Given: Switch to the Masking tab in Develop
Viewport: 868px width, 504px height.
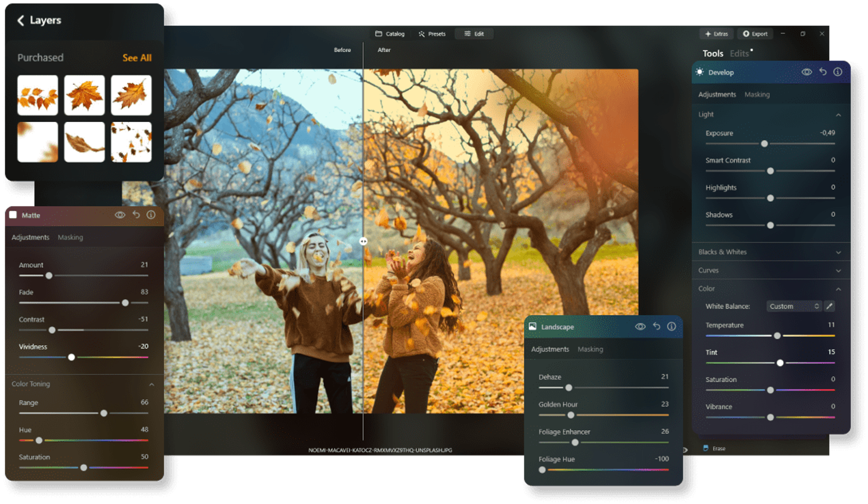Looking at the screenshot, I should click(x=757, y=94).
